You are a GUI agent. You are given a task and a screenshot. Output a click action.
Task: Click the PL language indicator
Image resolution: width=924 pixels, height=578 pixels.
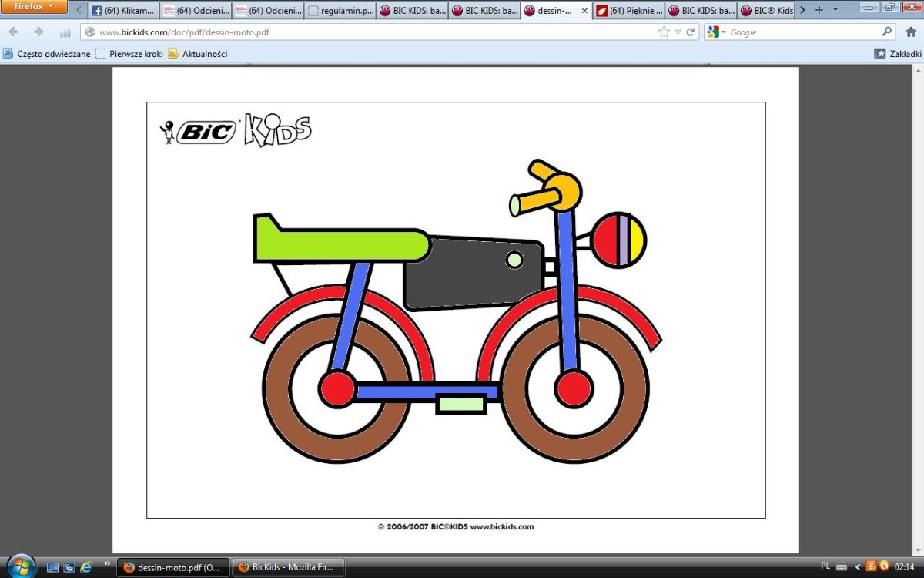pos(825,566)
